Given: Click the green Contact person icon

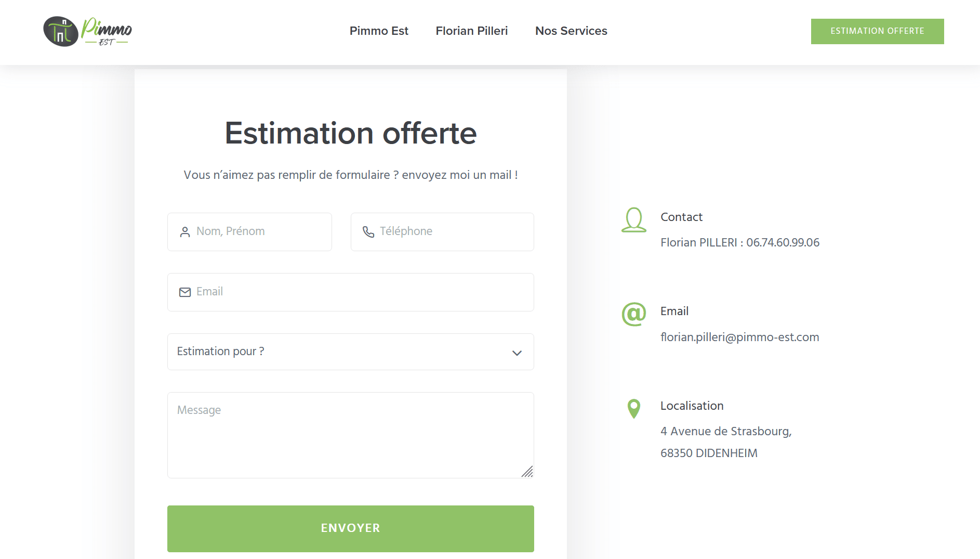Looking at the screenshot, I should click(634, 220).
